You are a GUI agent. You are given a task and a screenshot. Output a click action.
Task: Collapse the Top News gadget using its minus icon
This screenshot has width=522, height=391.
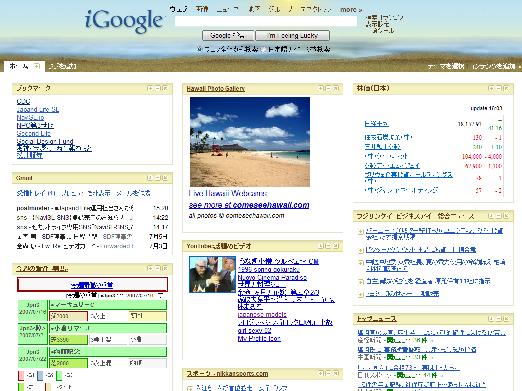[x=499, y=319]
